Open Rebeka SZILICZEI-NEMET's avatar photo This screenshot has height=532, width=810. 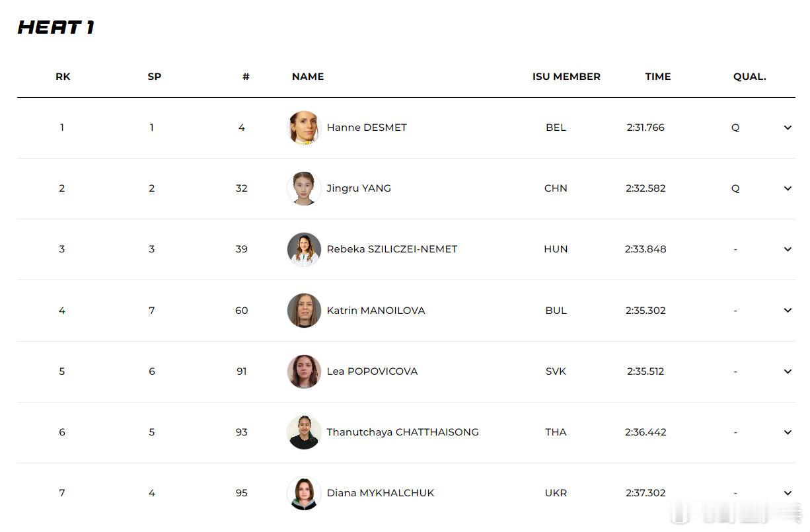coord(305,249)
